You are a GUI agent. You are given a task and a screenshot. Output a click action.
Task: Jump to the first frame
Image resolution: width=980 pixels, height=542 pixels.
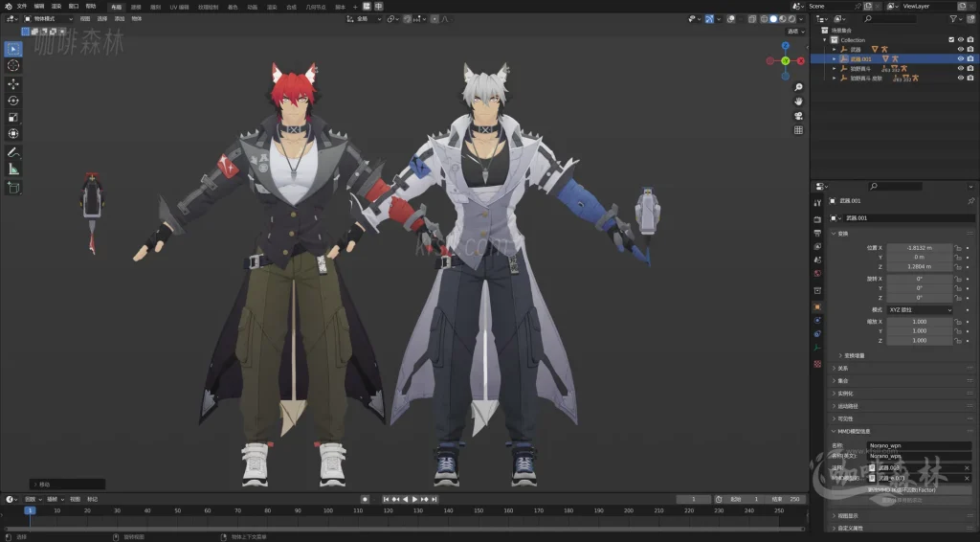point(386,500)
